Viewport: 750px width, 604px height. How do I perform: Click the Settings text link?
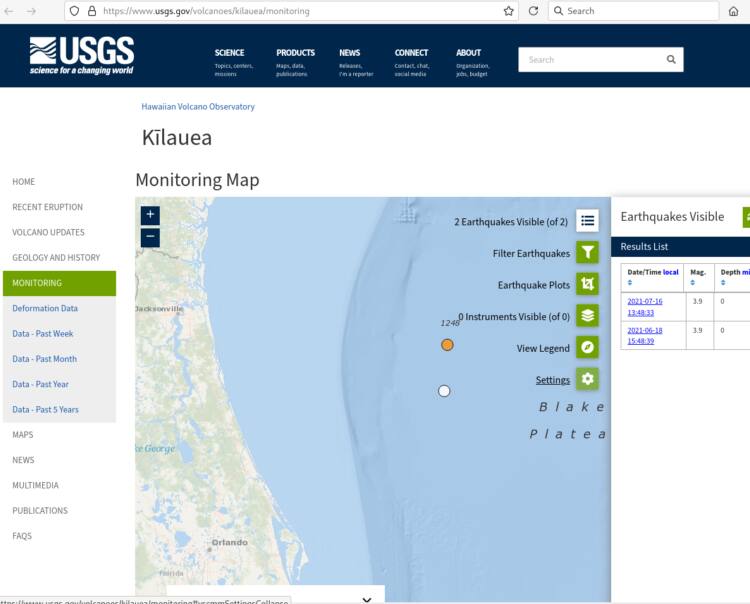point(552,380)
